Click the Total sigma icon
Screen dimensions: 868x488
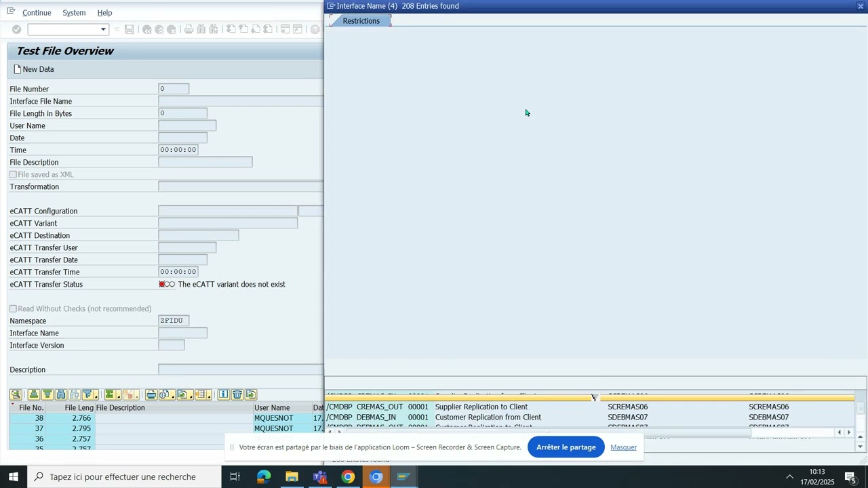coord(110,394)
